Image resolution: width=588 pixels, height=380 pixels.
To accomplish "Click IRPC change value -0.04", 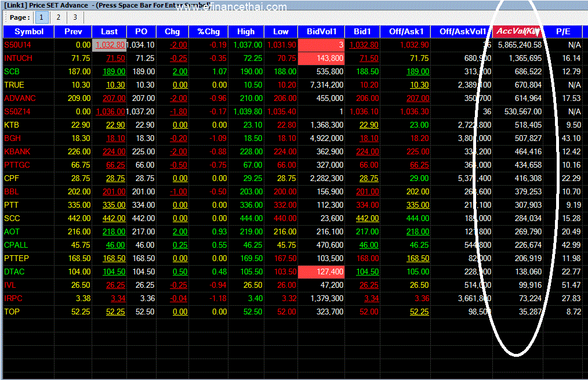I will 179,299.
